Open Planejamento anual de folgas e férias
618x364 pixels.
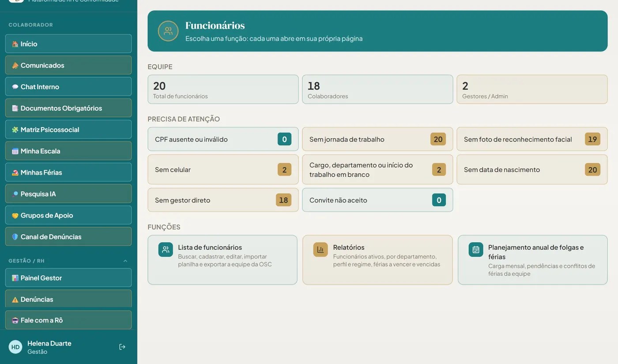tap(533, 260)
